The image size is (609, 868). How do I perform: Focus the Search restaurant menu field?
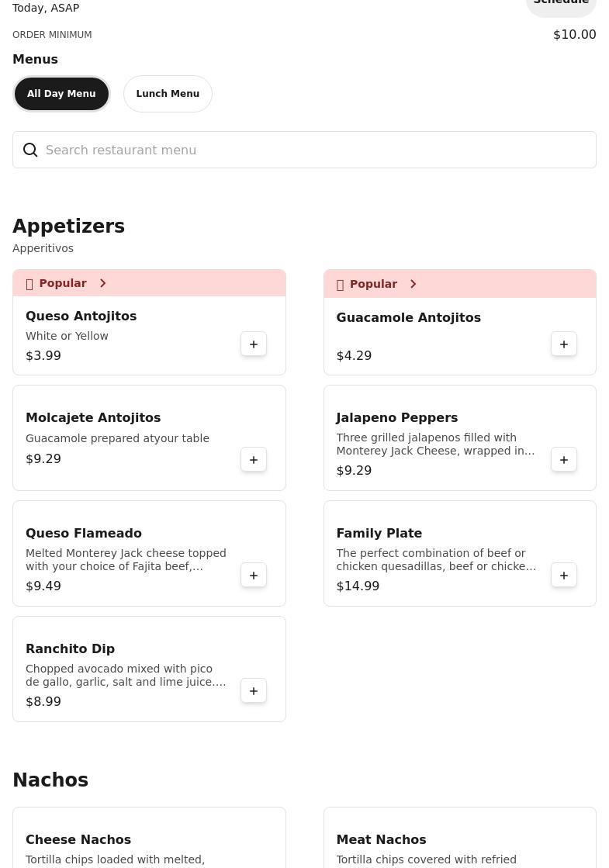coord(310,150)
